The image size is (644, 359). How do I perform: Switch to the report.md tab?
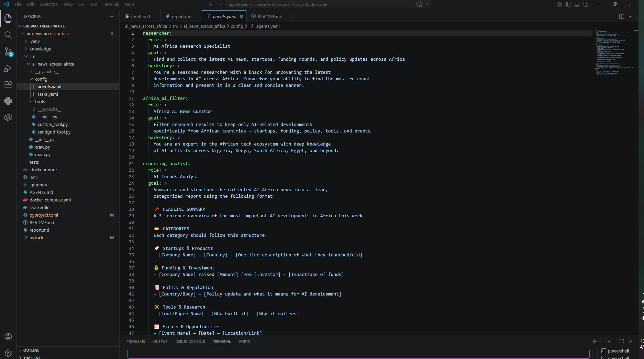(181, 16)
